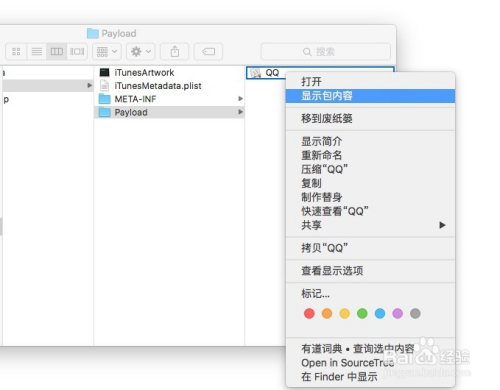
Task: Apply the blue tag color
Action: 380,313
